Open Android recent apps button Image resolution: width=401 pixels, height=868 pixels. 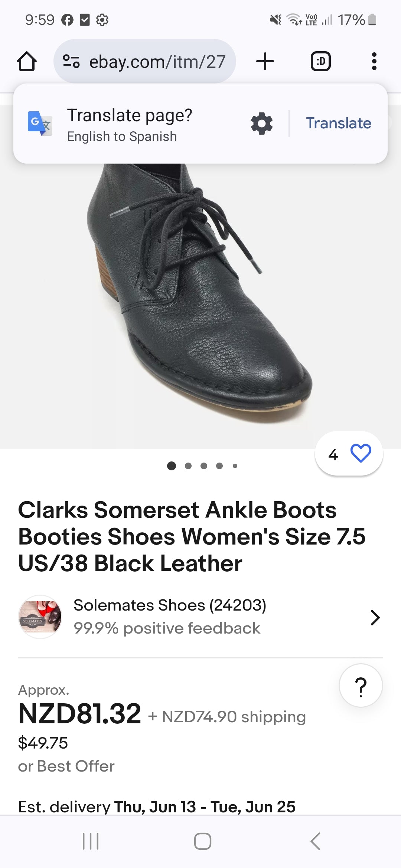click(91, 841)
